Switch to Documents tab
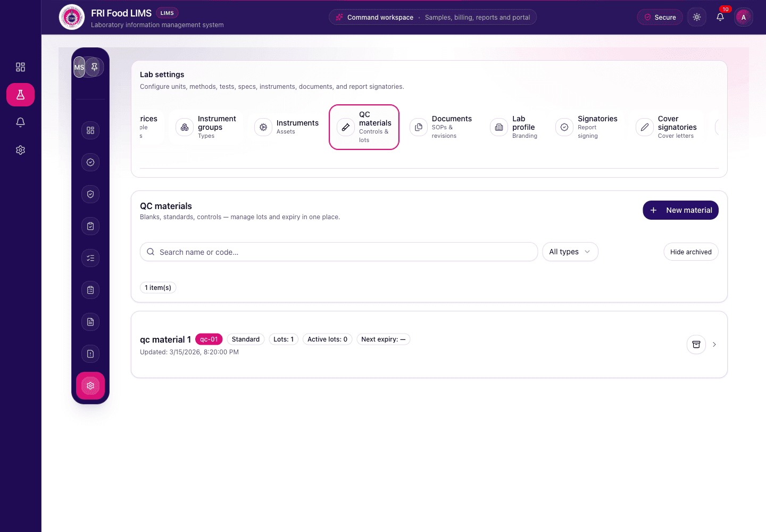 pyautogui.click(x=442, y=127)
